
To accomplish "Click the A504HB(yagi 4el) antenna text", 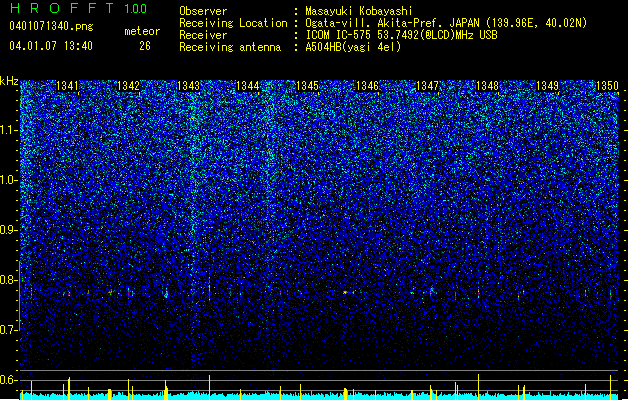I will [x=353, y=47].
